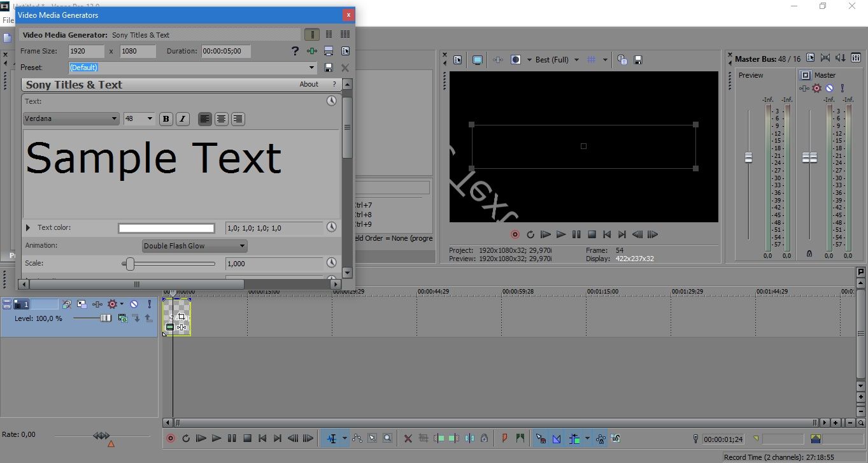Screen dimensions: 868x463
Task: Click the Lock event padlock icon
Action: coord(485,438)
